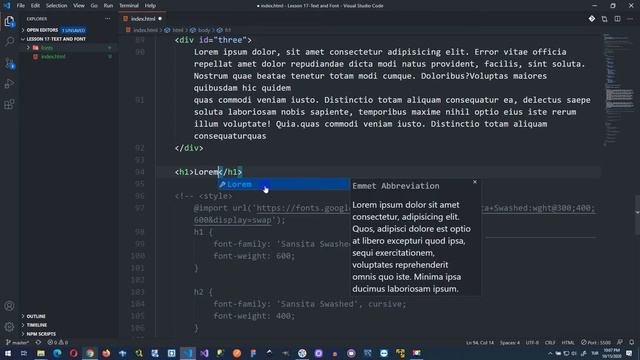Click index.html in the breadcrumb
Screen dimensions: 640x360
pyautogui.click(x=145, y=30)
